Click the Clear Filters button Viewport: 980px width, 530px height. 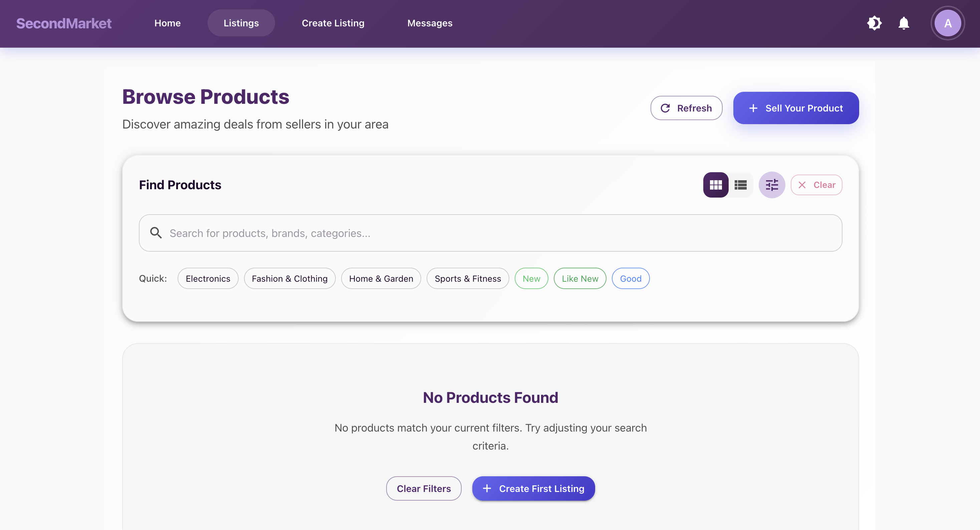tap(424, 489)
